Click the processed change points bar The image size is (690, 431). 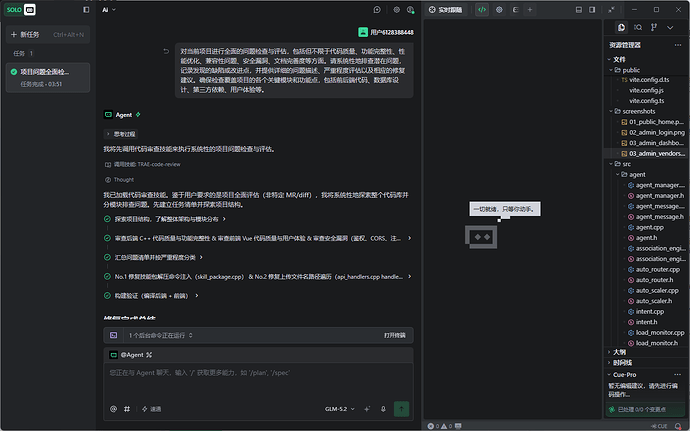(x=645, y=409)
